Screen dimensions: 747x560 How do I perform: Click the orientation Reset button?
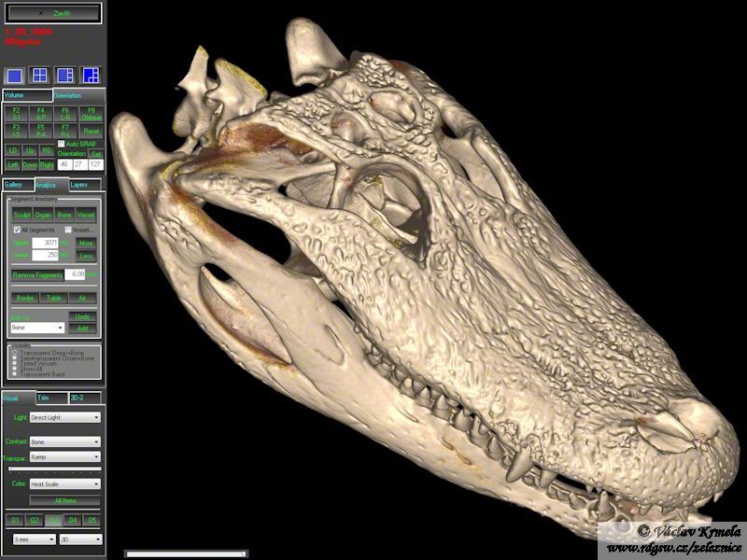(x=91, y=131)
